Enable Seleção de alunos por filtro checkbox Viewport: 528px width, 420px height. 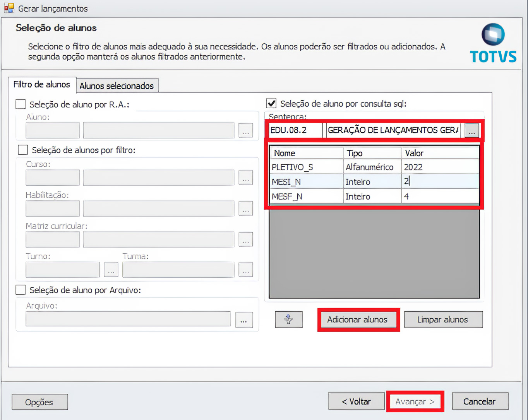pyautogui.click(x=23, y=150)
